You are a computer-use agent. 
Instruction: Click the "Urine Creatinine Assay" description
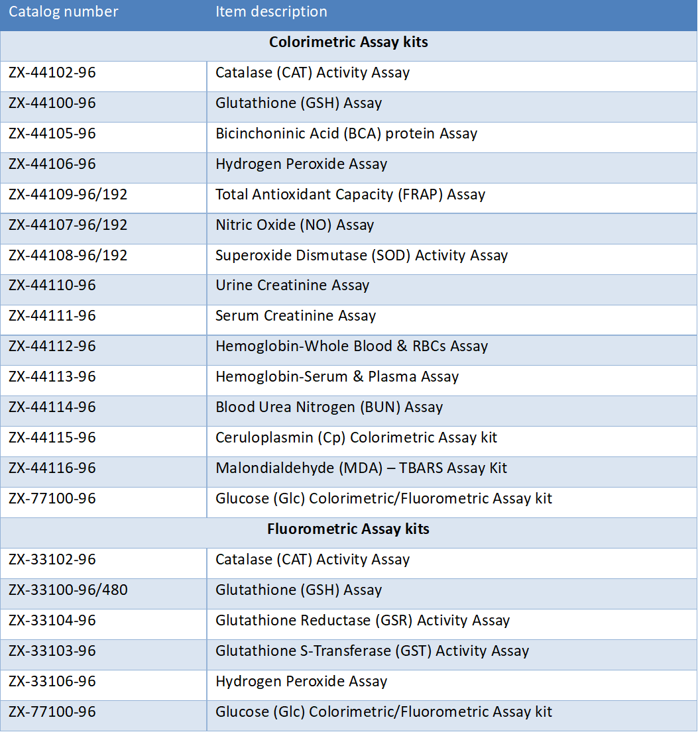tap(292, 286)
